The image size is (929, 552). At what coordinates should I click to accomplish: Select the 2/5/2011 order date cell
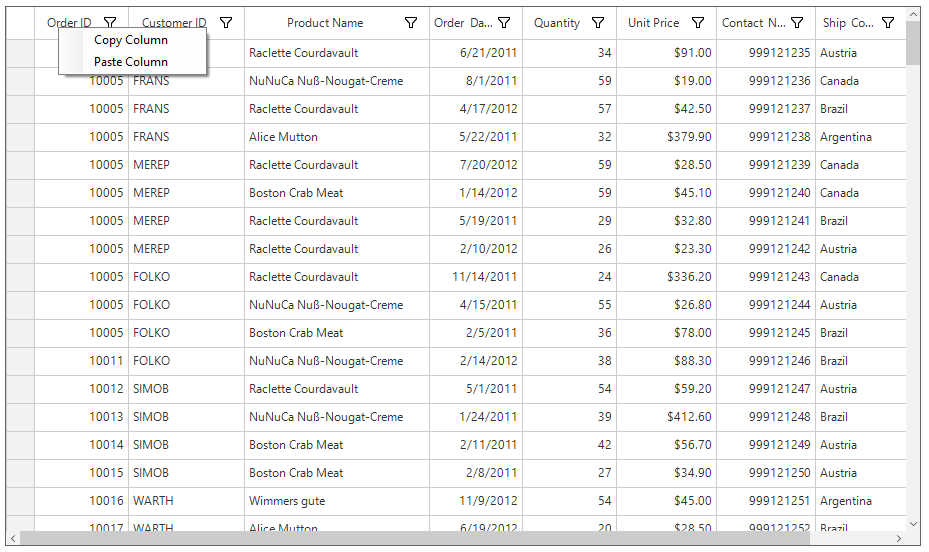[476, 333]
